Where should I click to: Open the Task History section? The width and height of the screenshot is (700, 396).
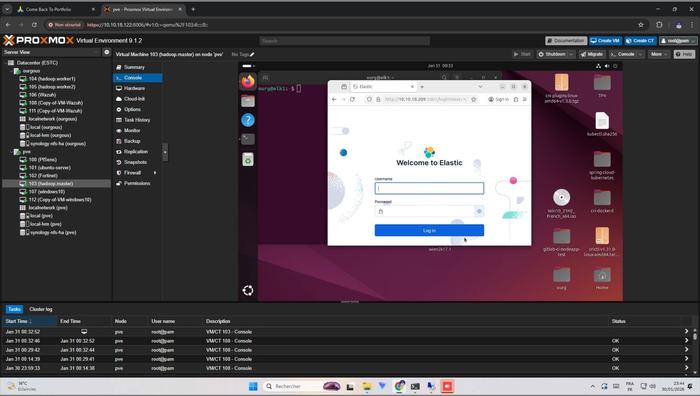(x=137, y=120)
